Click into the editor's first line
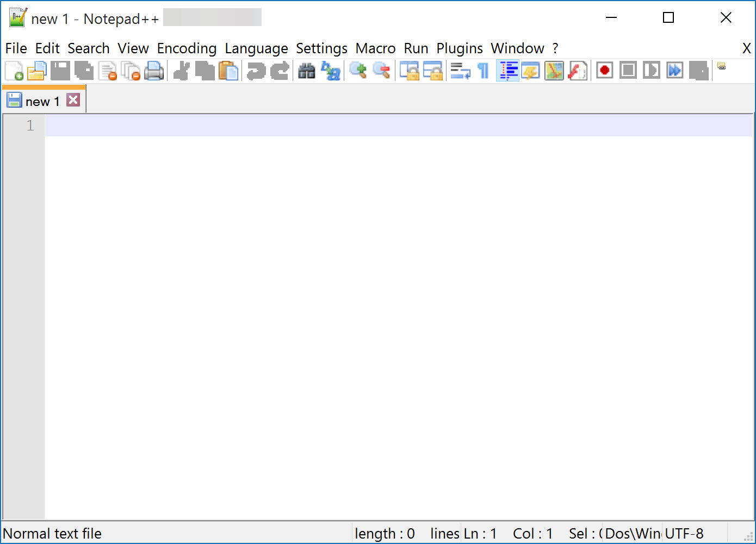Viewport: 756px width, 544px height. coord(399,126)
